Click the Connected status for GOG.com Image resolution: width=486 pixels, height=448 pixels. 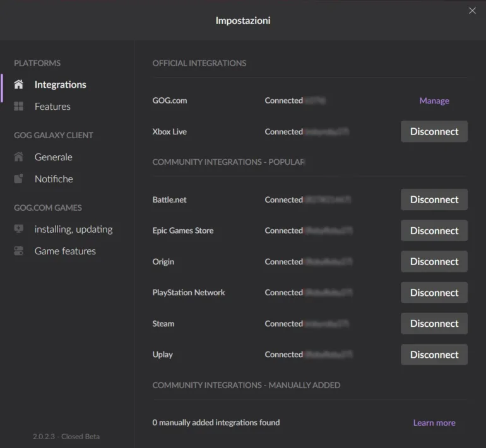tap(283, 100)
